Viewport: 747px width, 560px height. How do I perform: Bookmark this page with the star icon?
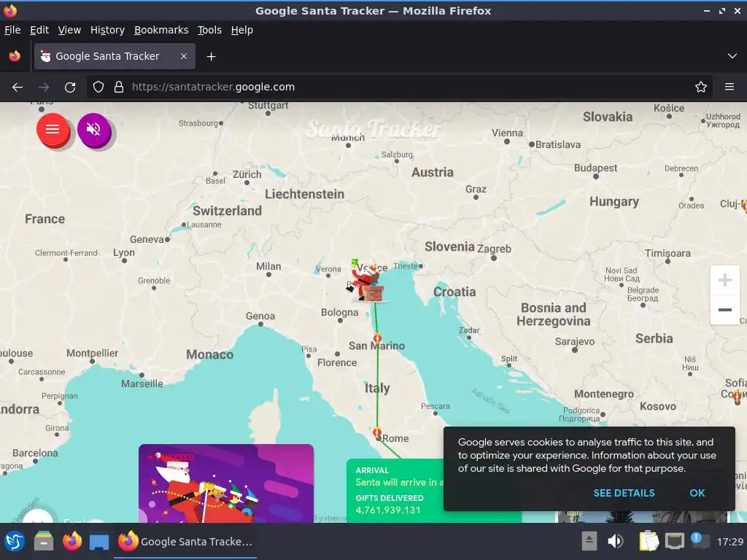pos(701,87)
